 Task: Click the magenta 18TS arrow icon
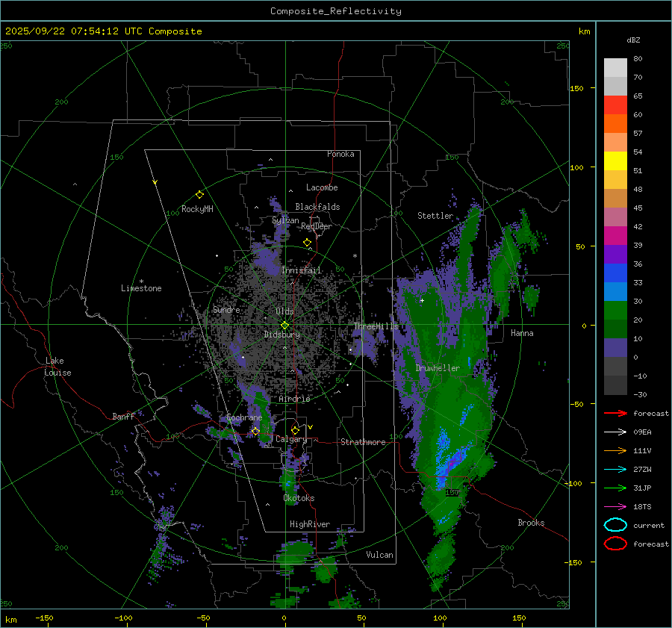click(x=615, y=506)
